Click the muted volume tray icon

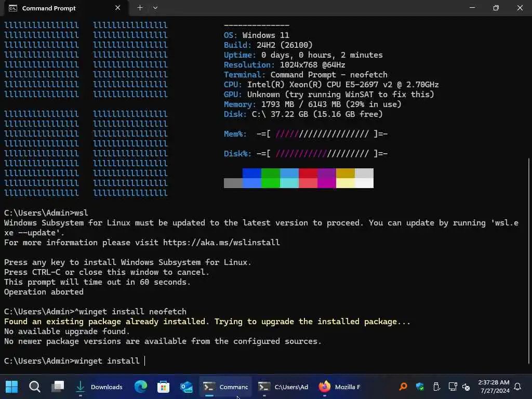(x=466, y=387)
